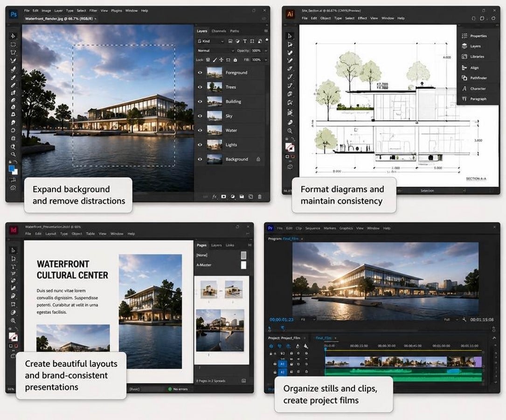506x420 pixels.
Task: Select the Rectangular Marquee tool in Photoshop
Action: (x=13, y=44)
